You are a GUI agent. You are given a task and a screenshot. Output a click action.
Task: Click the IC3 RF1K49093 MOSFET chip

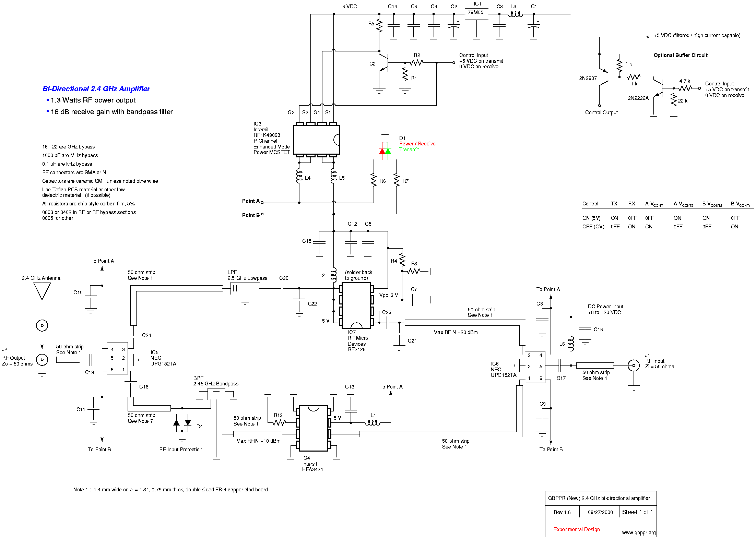(316, 140)
